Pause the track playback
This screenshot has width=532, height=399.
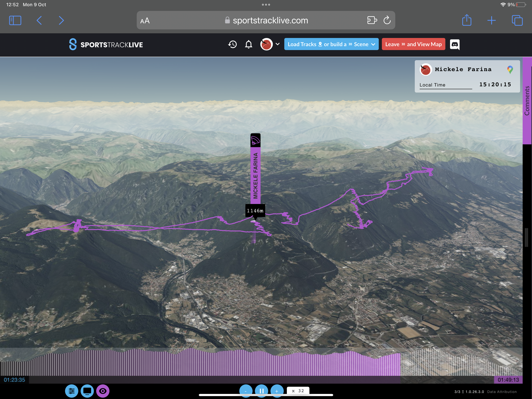pos(262,390)
